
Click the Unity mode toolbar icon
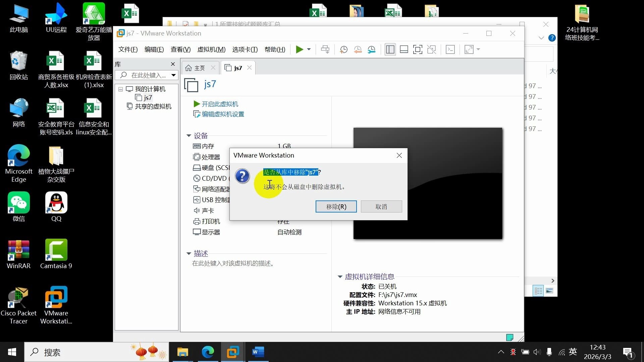tap(431, 50)
